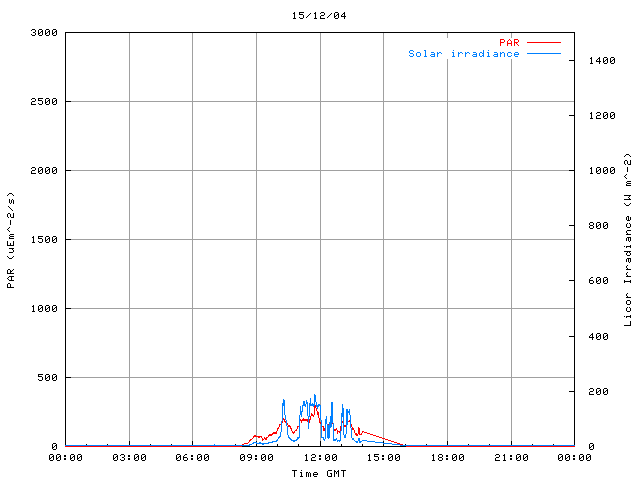Screen dimensions: 640x480
Task: Click the 500 value on PAR axis
Action: tap(47, 378)
